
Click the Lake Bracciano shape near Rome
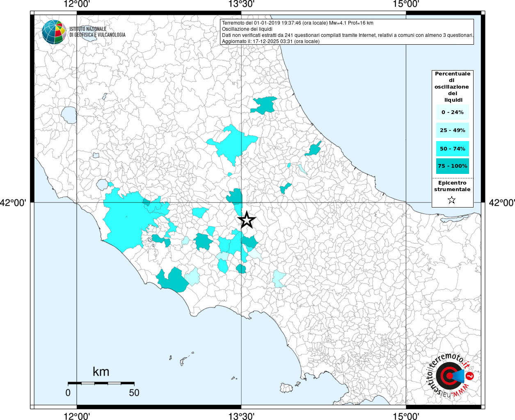[x=102, y=185]
